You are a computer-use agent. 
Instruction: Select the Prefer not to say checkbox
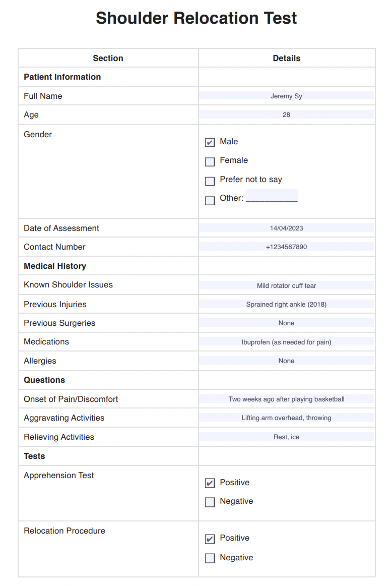coord(210,181)
